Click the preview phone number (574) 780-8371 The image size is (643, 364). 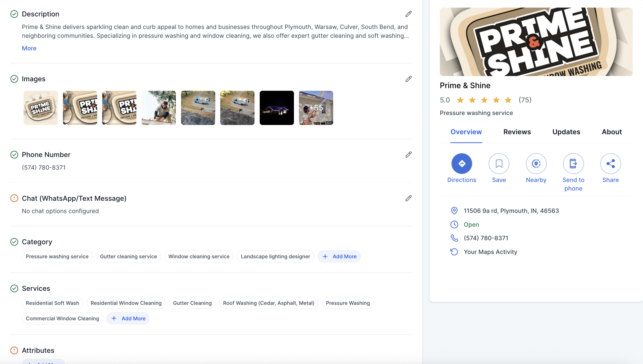pyautogui.click(x=486, y=238)
